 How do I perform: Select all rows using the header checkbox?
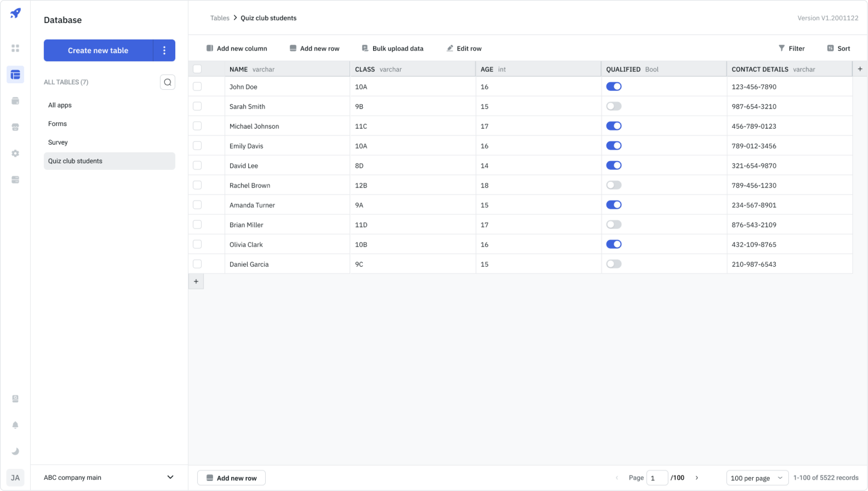197,69
